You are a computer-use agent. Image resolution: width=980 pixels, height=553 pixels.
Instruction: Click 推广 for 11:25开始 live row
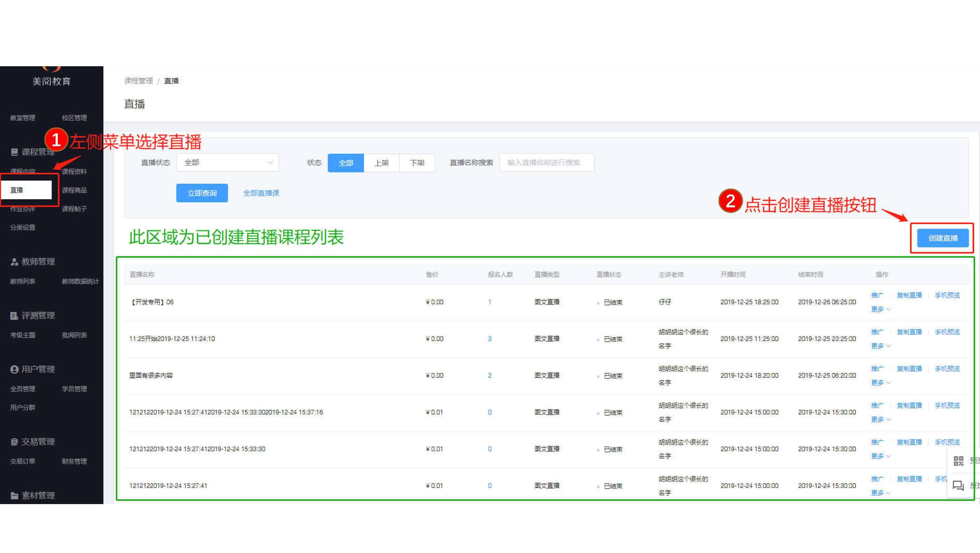(x=877, y=332)
